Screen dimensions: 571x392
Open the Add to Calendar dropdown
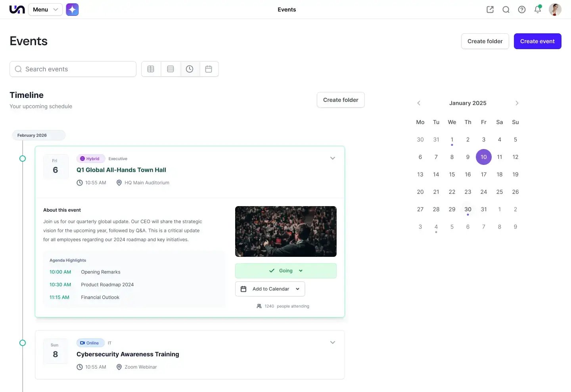pyautogui.click(x=270, y=289)
